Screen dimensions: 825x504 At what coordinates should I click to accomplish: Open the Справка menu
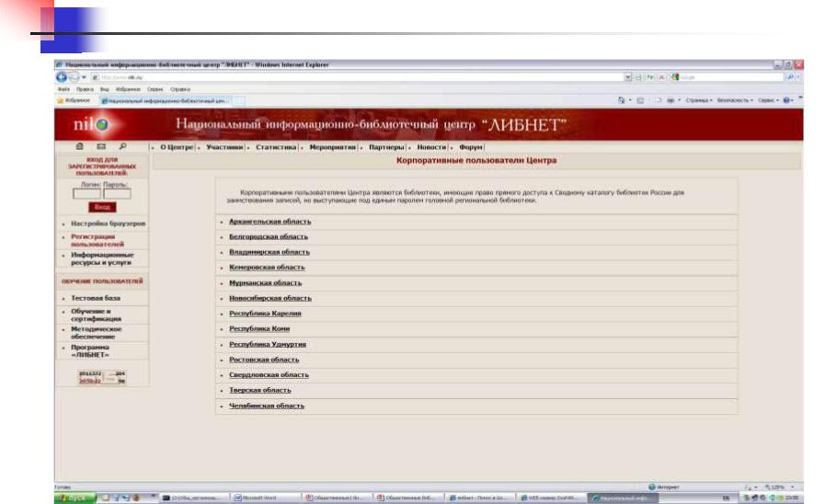tap(180, 89)
